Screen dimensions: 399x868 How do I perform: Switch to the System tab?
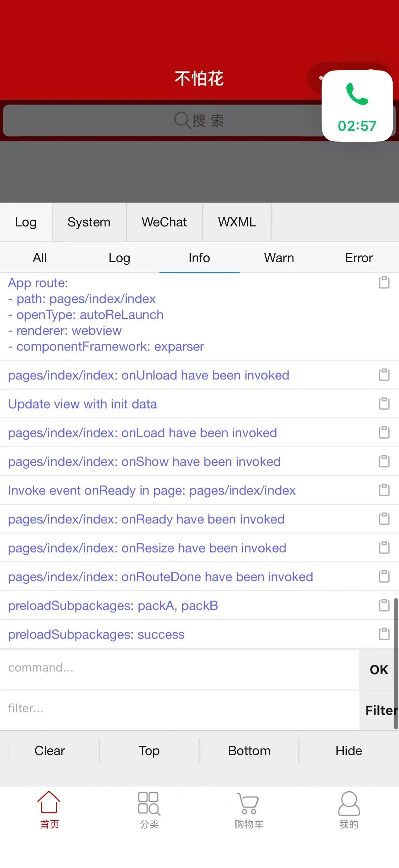click(89, 222)
